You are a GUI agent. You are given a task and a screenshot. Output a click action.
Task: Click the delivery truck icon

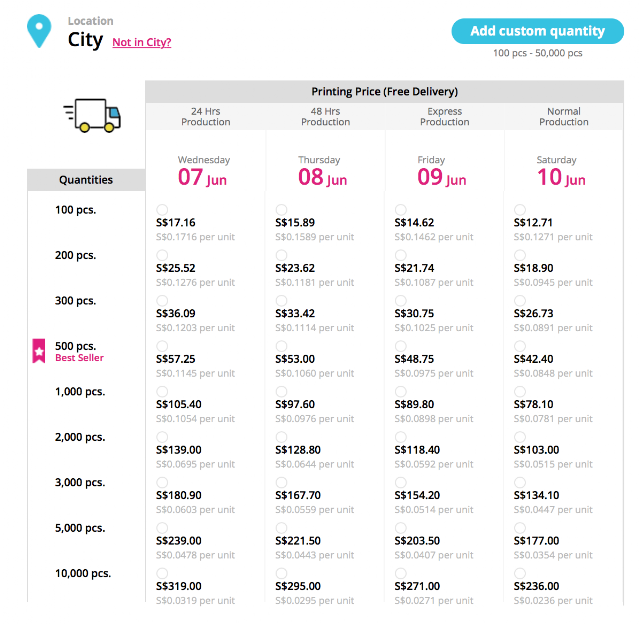tap(92, 116)
